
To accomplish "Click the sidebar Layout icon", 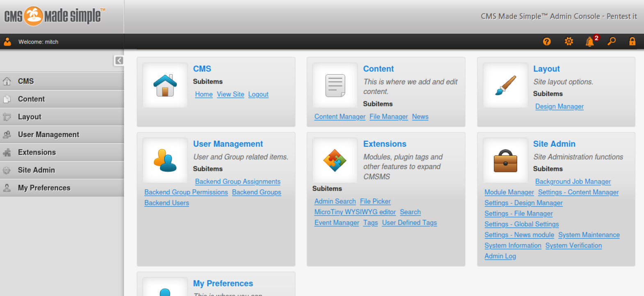I will 7,117.
